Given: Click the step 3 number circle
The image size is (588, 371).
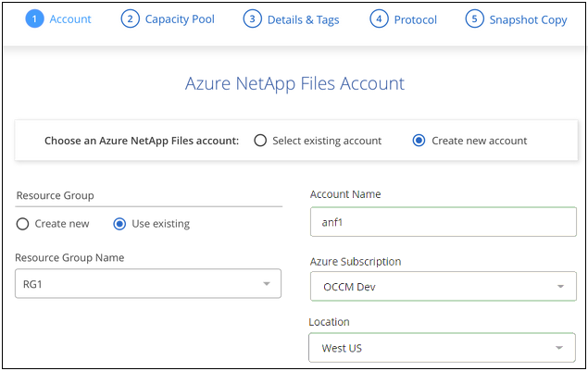Looking at the screenshot, I should coord(252,19).
